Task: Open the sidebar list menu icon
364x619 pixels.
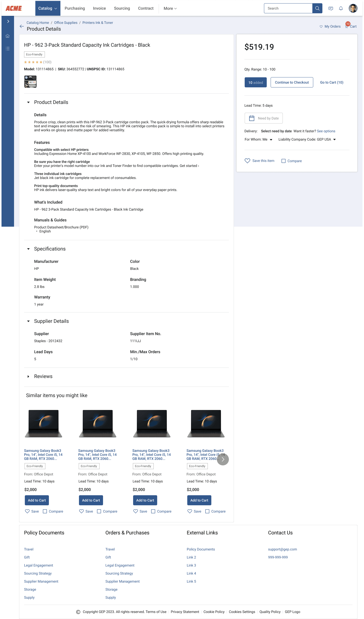Action: 8,48
